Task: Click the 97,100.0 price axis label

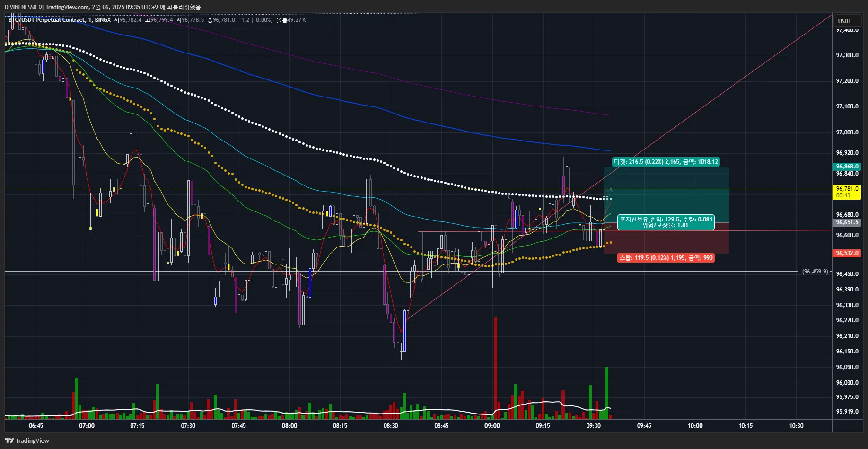Action: pyautogui.click(x=847, y=106)
